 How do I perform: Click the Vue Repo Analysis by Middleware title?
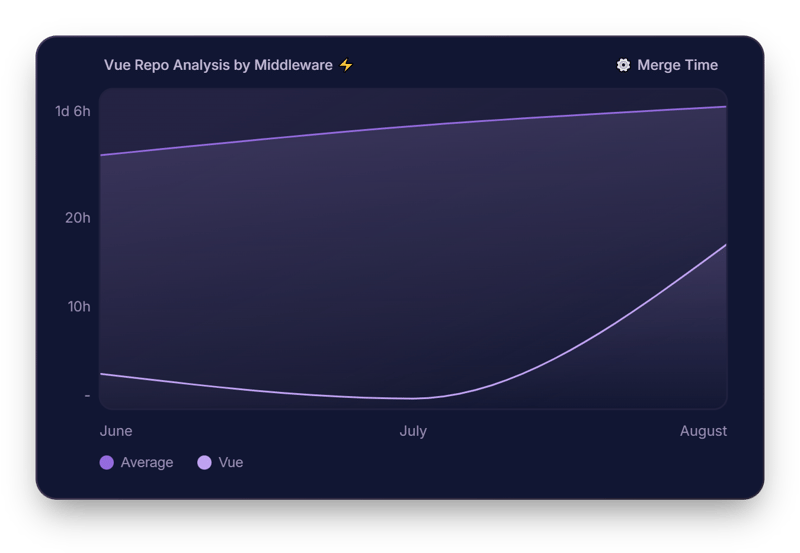point(218,65)
